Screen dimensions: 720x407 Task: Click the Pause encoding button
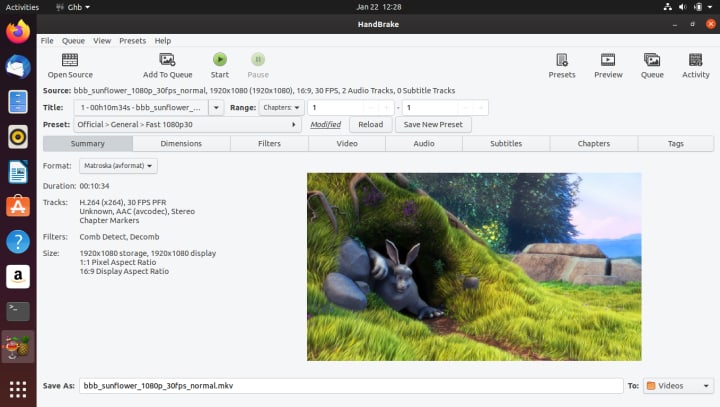[258, 66]
